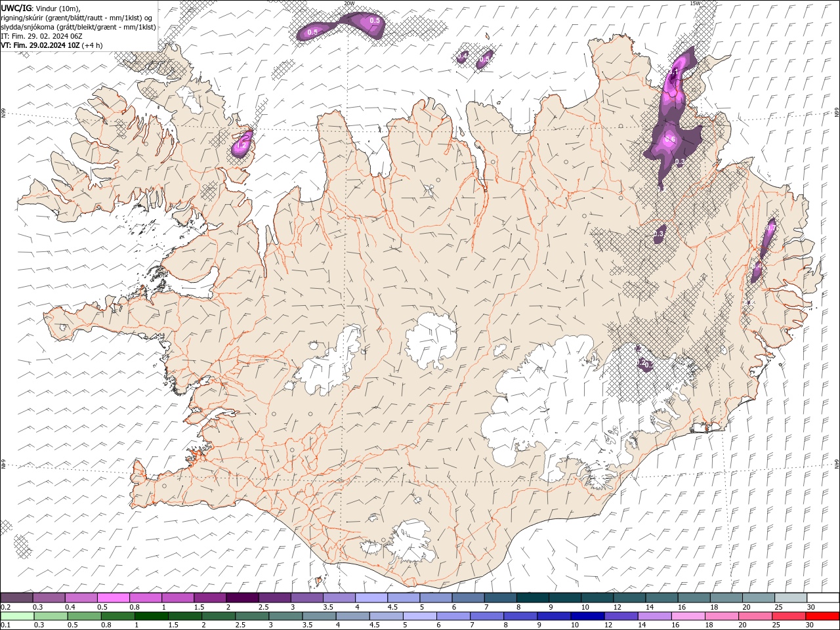The image size is (840, 630).
Task: Click the 'UWC/IG: Vindur (10m),' title text
Action: click(x=41, y=8)
